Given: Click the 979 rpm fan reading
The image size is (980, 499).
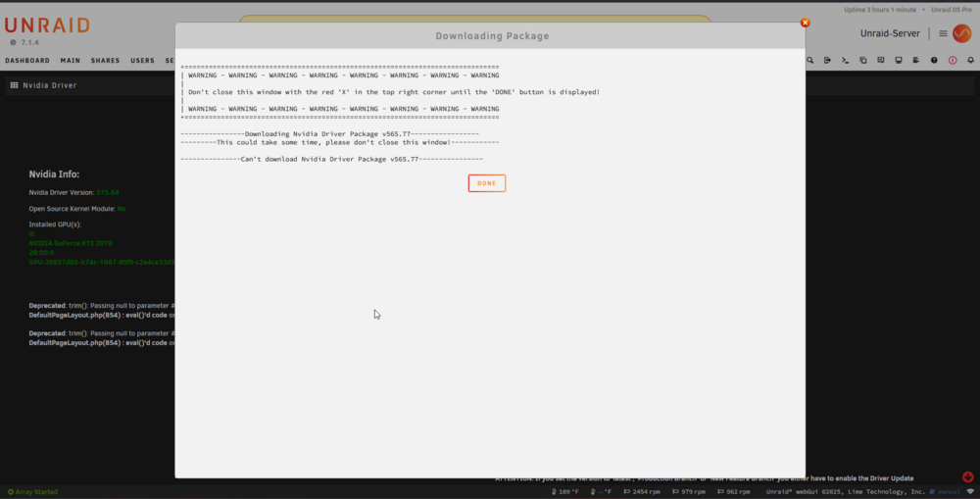Looking at the screenshot, I should point(689,492).
